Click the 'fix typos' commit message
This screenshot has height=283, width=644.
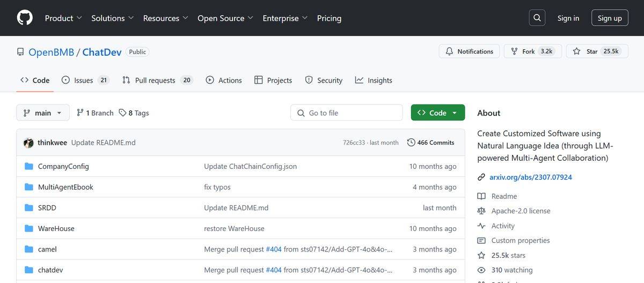(217, 187)
